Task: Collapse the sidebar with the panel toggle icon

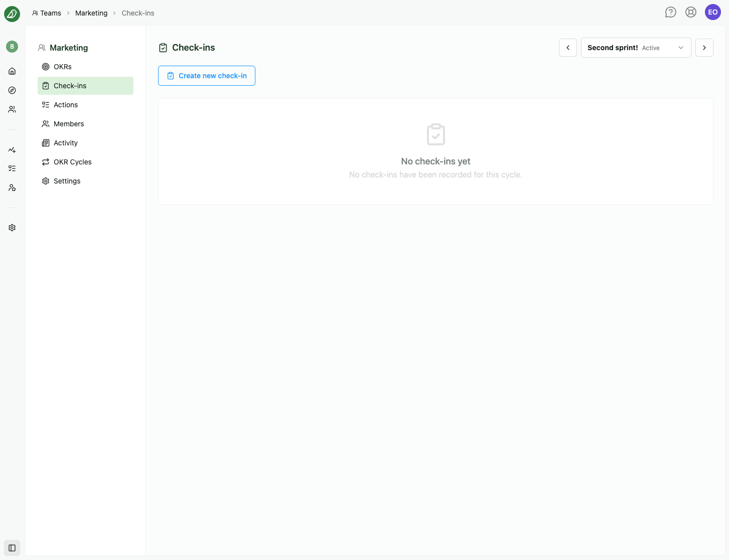Action: (12, 548)
